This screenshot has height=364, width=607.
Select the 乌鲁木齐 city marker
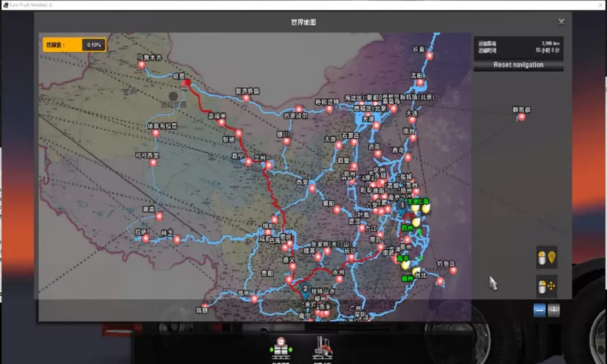coord(142,65)
